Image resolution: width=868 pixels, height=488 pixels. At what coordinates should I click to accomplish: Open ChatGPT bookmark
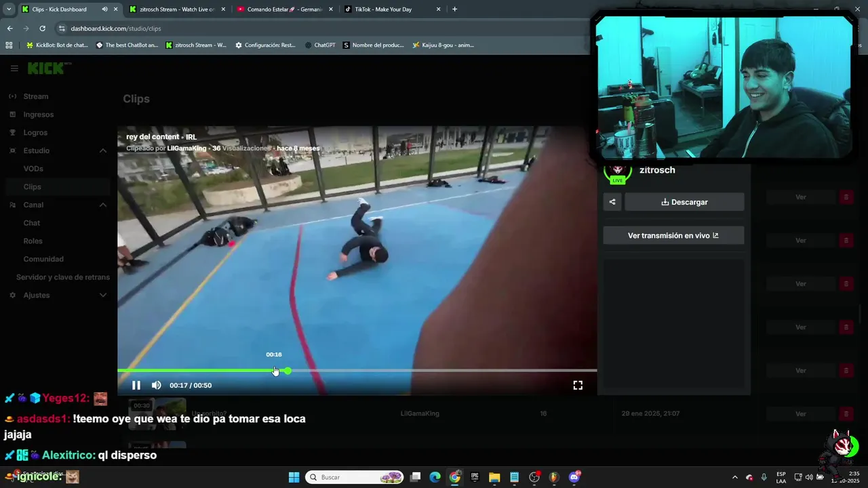click(x=320, y=45)
